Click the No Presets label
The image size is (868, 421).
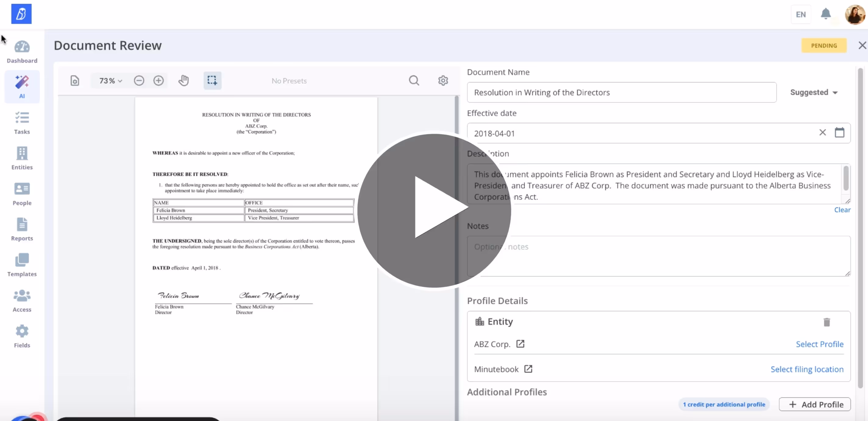[x=289, y=81]
